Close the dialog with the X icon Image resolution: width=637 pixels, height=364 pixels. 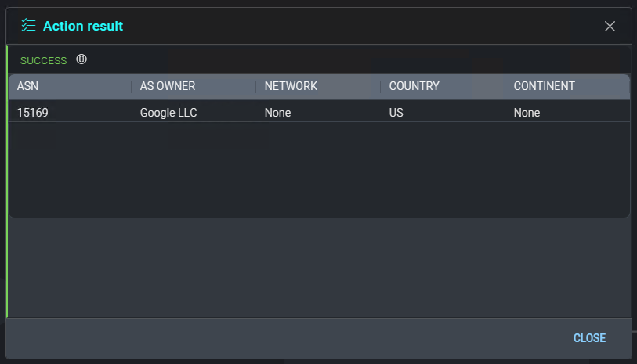610,26
